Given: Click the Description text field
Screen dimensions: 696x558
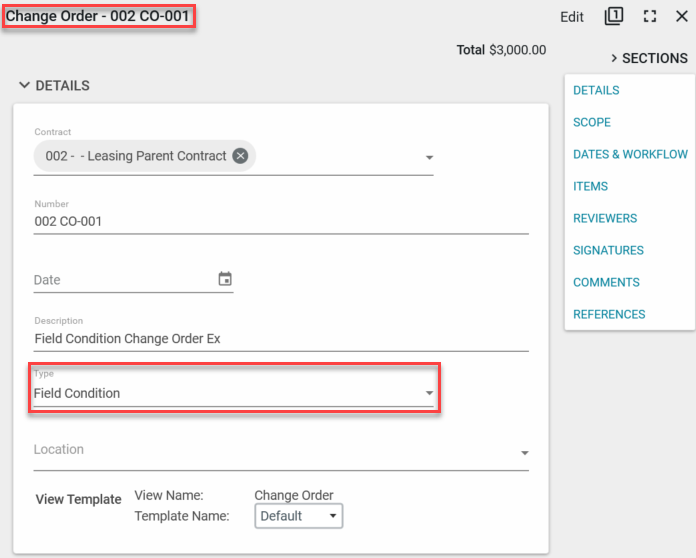Looking at the screenshot, I should pos(280,339).
